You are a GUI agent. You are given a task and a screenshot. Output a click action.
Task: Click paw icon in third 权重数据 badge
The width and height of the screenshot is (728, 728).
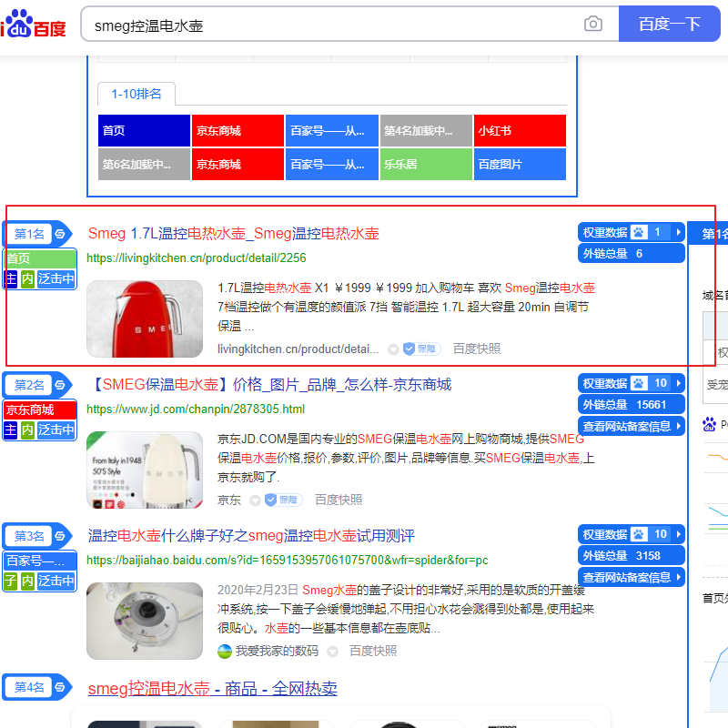coord(639,534)
